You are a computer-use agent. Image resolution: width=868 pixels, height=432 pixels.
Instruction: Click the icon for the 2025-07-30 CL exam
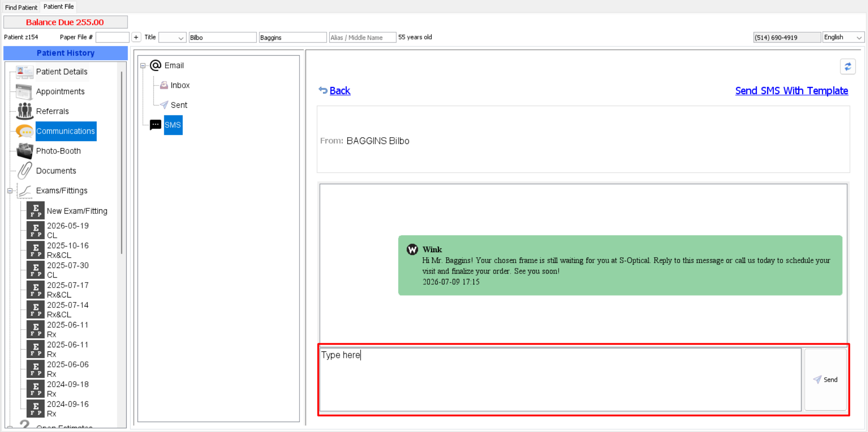click(x=35, y=270)
